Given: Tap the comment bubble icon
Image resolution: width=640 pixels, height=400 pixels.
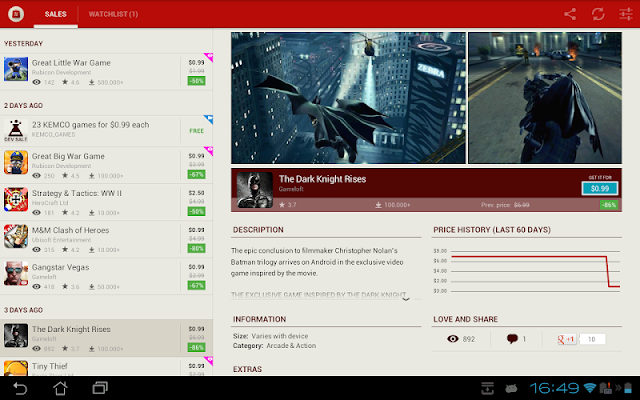Looking at the screenshot, I should pos(512,339).
